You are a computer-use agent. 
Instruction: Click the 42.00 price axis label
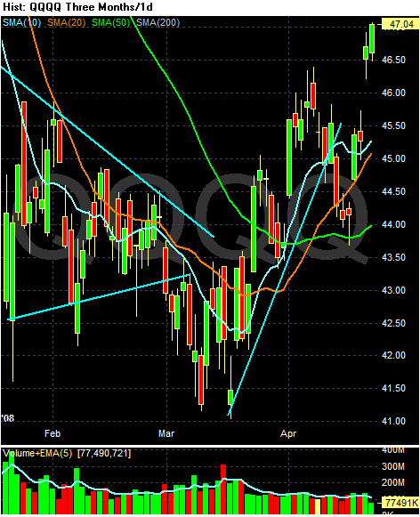click(393, 355)
